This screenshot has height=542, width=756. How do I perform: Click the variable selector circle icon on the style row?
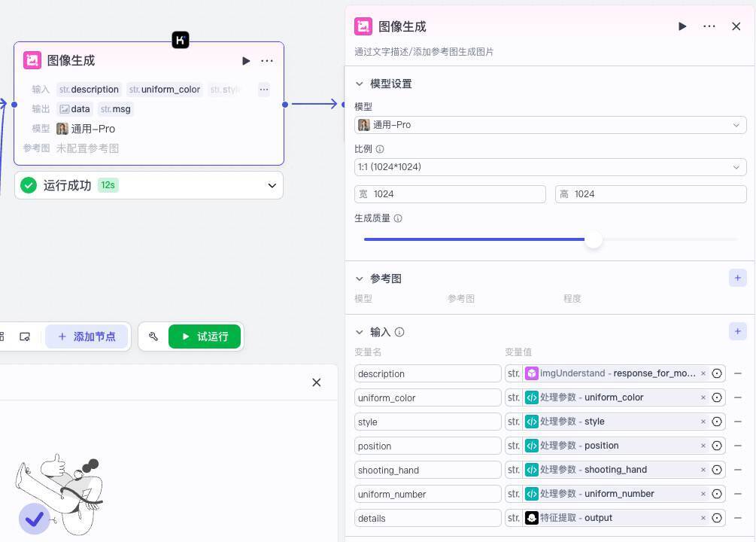pos(717,422)
